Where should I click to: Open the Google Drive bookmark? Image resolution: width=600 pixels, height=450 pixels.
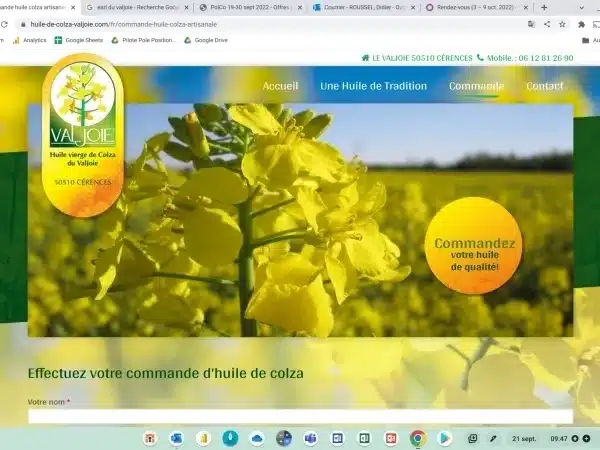pos(206,40)
